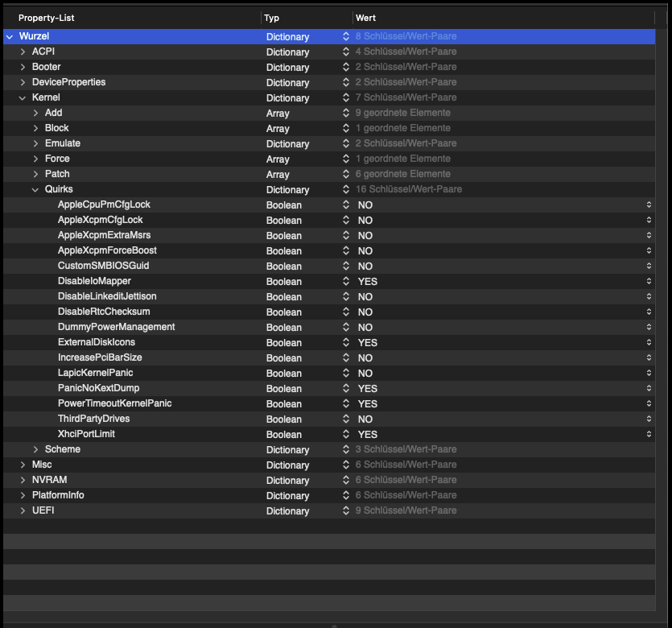Expand the Add array under Kernel
Screen dimensions: 672x628
tap(35, 114)
